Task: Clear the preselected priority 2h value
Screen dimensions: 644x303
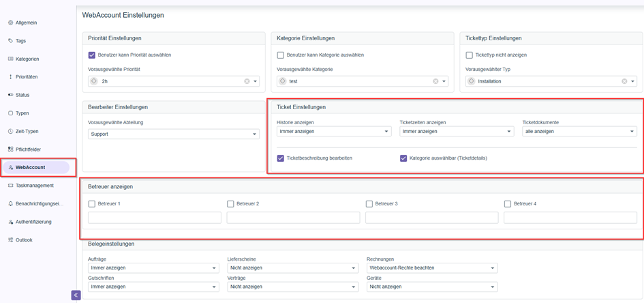Action: 247,81
